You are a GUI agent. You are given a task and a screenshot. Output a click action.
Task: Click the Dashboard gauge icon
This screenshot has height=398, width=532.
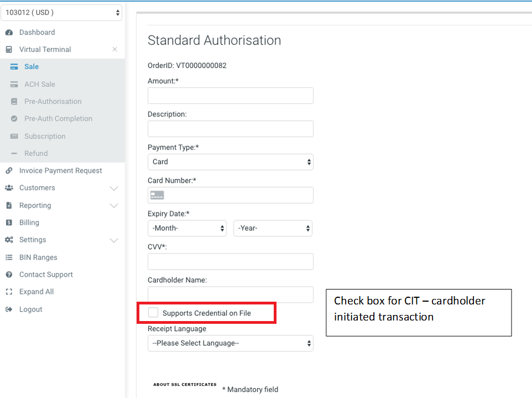(9, 33)
